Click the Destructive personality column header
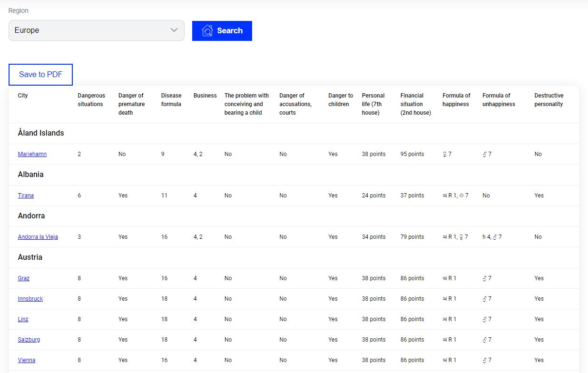Screen dimensions: 588x373 click(x=549, y=100)
